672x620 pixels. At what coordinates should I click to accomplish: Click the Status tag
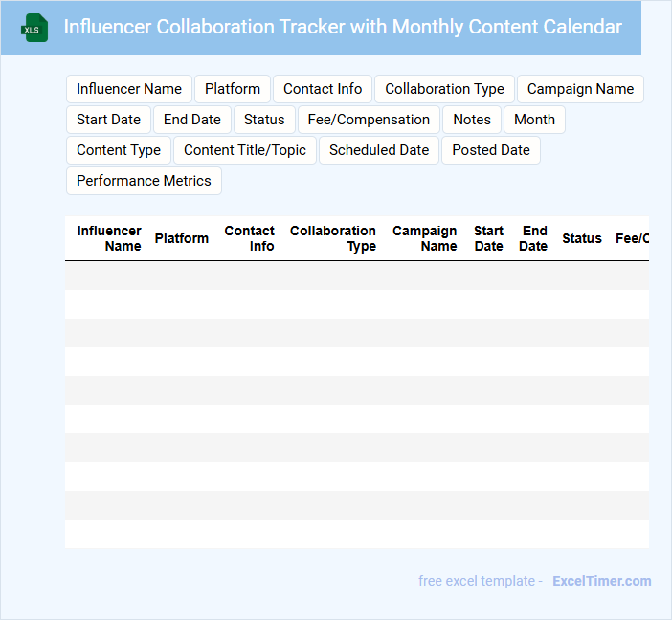coord(264,120)
